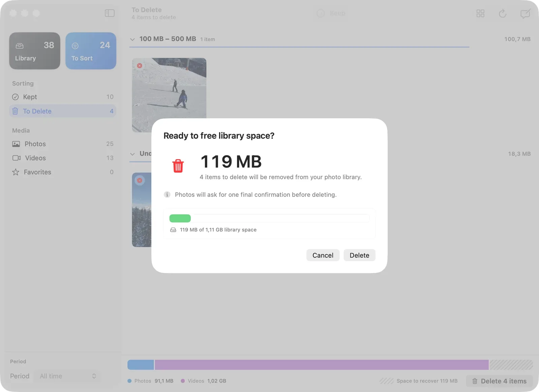Viewport: 539px width, 392px height.
Task: Toggle the sidebar panel icon
Action: pos(109,13)
